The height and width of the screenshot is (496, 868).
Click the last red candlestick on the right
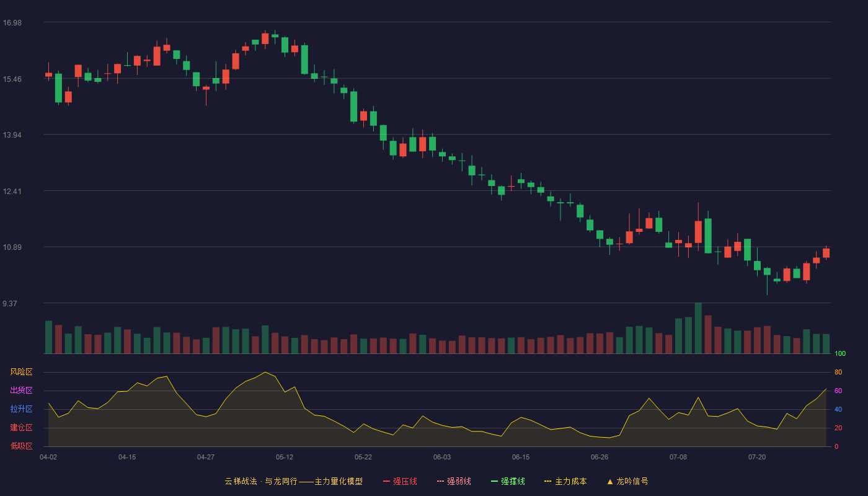point(826,253)
